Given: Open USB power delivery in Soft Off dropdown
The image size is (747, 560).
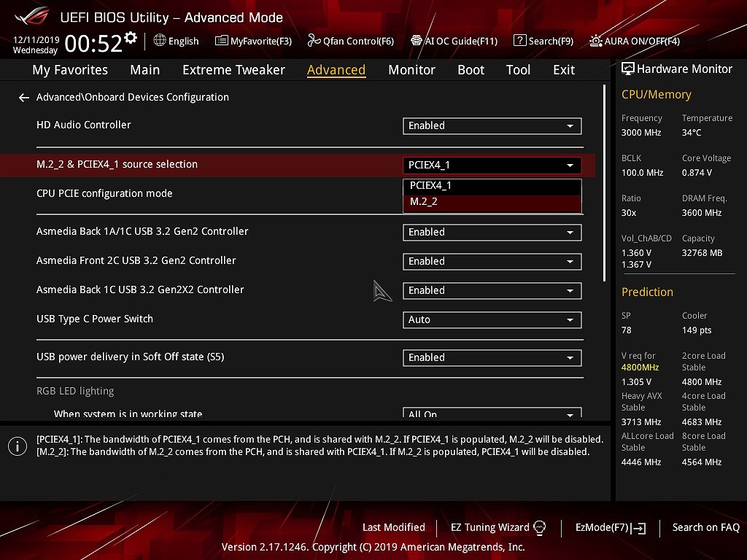Looking at the screenshot, I should coord(492,357).
